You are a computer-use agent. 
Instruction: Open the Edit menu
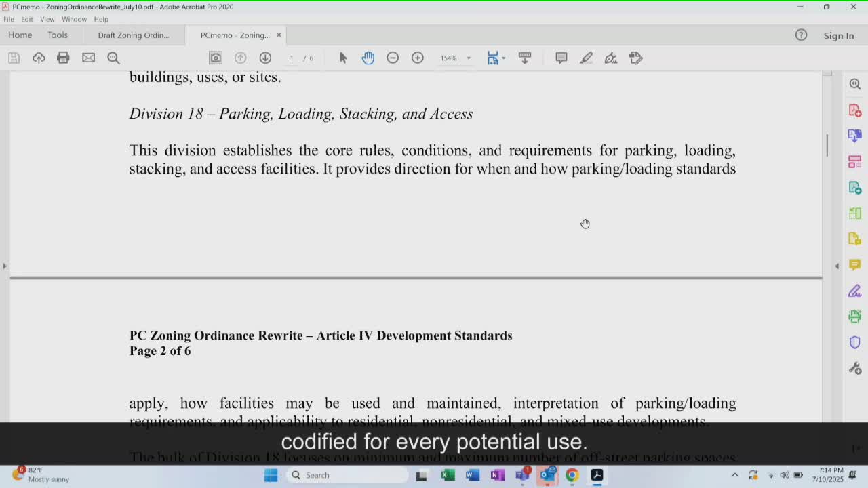(27, 19)
